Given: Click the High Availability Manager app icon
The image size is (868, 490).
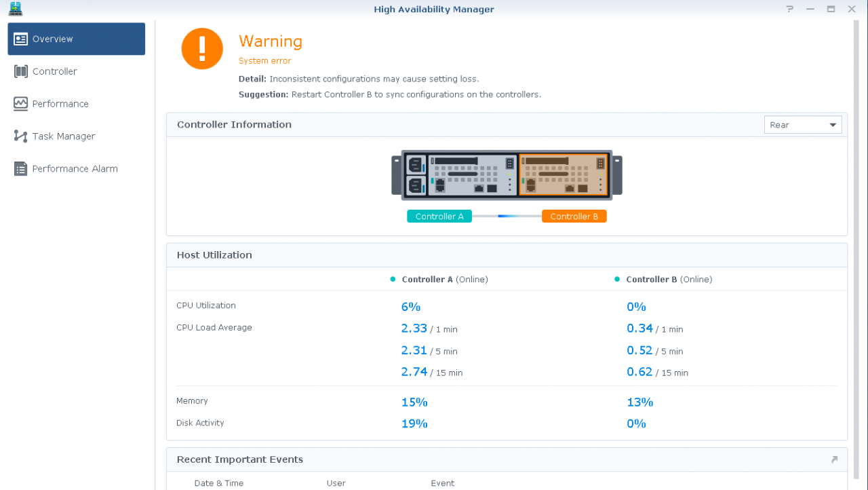Looking at the screenshot, I should (15, 9).
